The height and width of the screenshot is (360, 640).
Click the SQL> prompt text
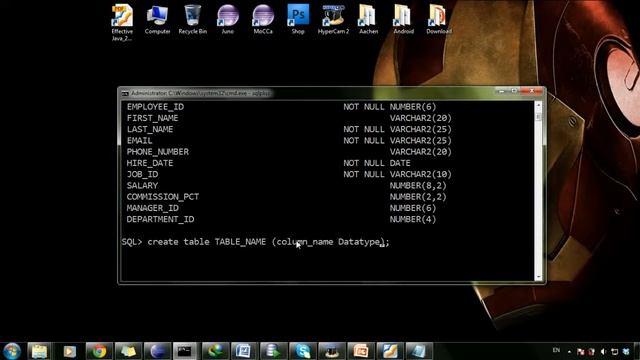click(x=131, y=242)
